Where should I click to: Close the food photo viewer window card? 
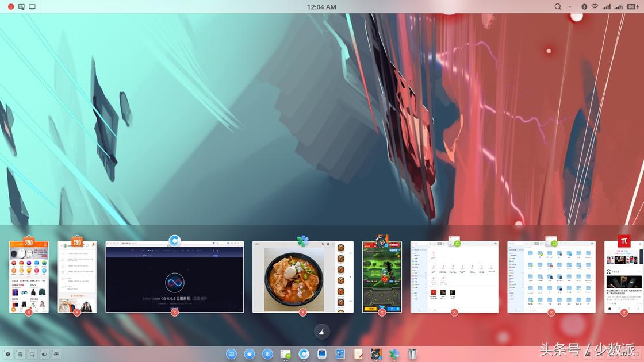click(302, 313)
